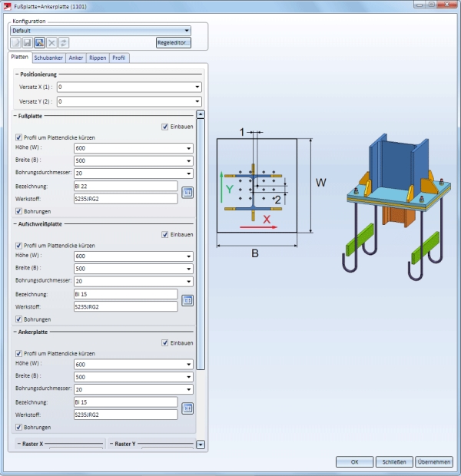Image resolution: width=461 pixels, height=476 pixels.
Task: Click the OK button
Action: (355, 461)
